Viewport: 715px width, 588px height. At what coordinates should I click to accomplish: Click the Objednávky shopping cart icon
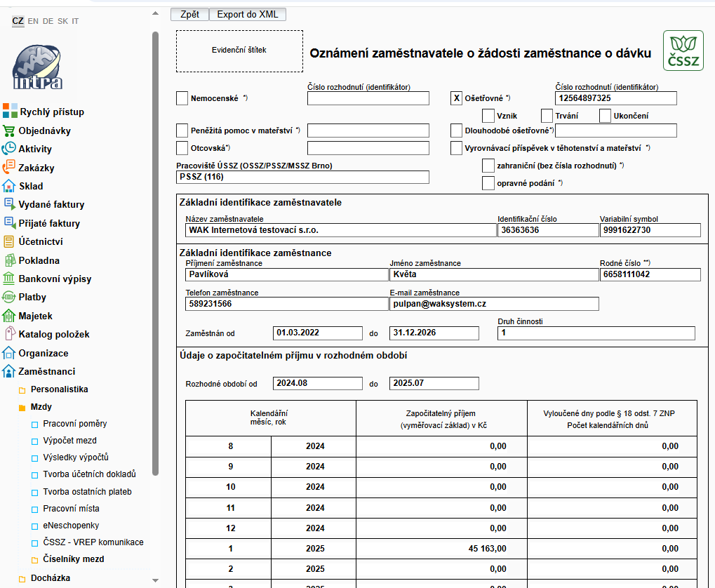[x=9, y=131]
